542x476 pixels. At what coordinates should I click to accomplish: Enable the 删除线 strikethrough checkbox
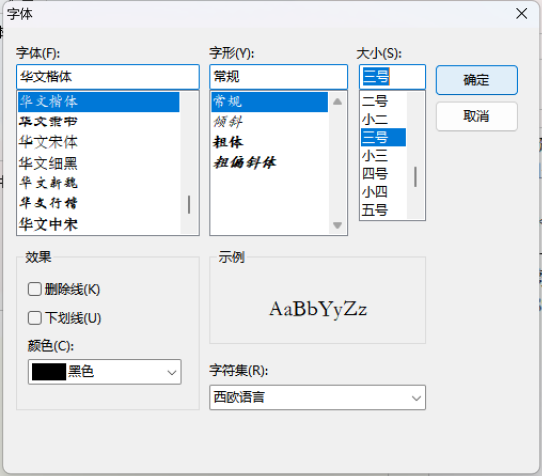pyautogui.click(x=35, y=289)
